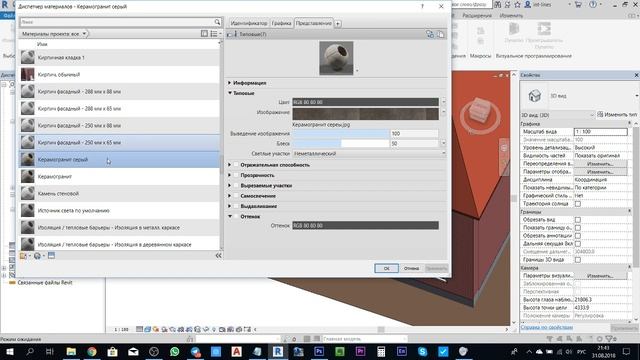This screenshot has width=640, height=360.
Task: Open WhatsApp from the taskbar
Action: pos(174,351)
